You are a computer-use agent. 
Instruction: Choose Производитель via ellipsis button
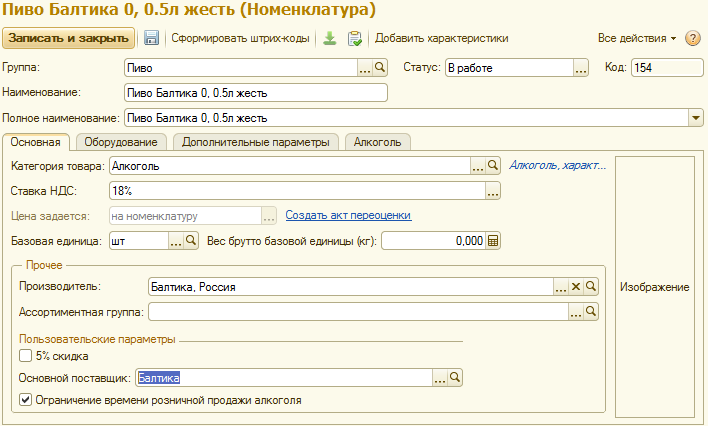561,287
